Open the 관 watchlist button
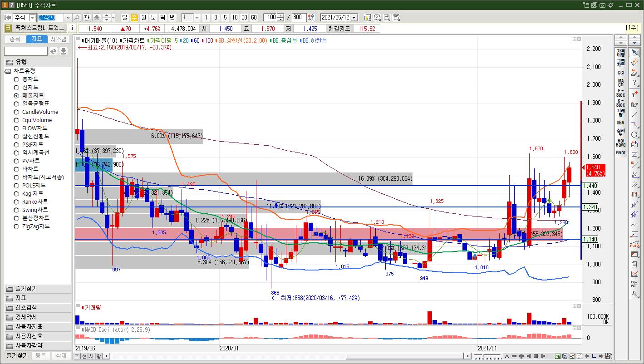Screen dimensions: 644x364 point(86,17)
